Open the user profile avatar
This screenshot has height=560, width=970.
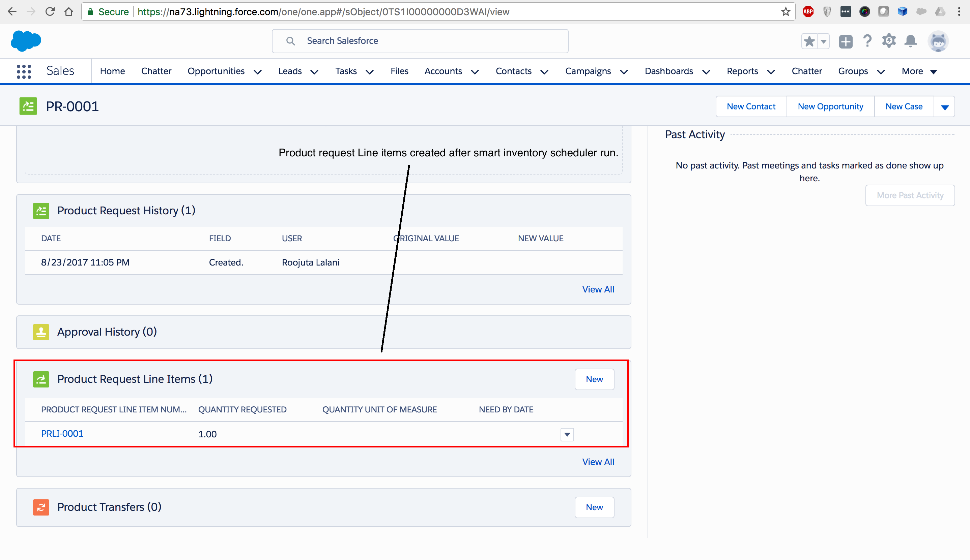(938, 41)
